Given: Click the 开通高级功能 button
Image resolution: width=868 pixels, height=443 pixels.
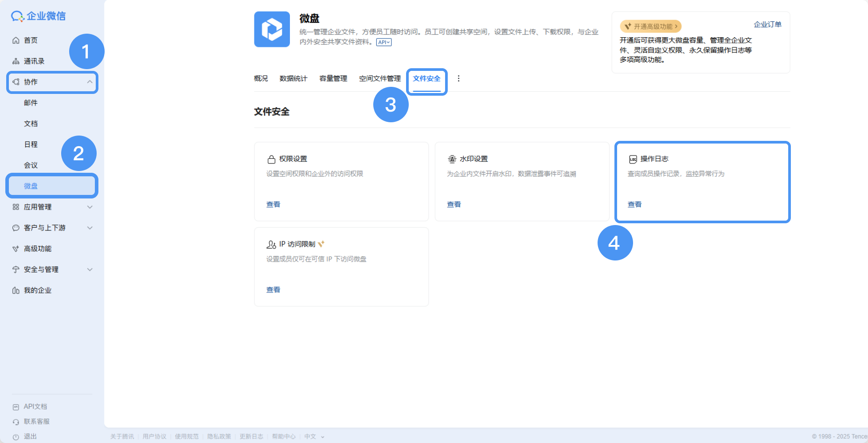Looking at the screenshot, I should tap(651, 27).
